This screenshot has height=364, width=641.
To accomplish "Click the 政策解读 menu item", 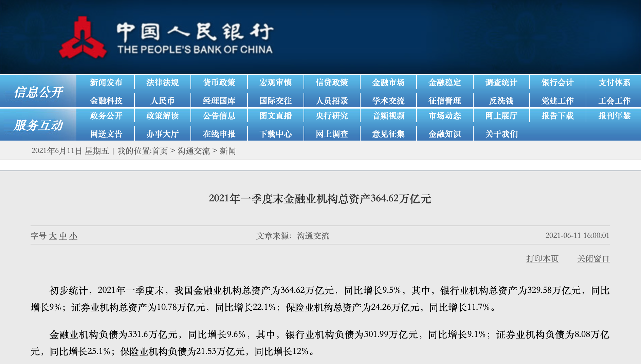I will [162, 116].
